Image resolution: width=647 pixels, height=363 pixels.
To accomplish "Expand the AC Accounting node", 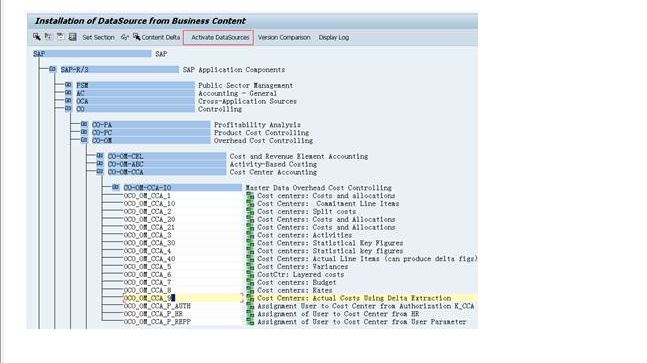I will coord(68,93).
